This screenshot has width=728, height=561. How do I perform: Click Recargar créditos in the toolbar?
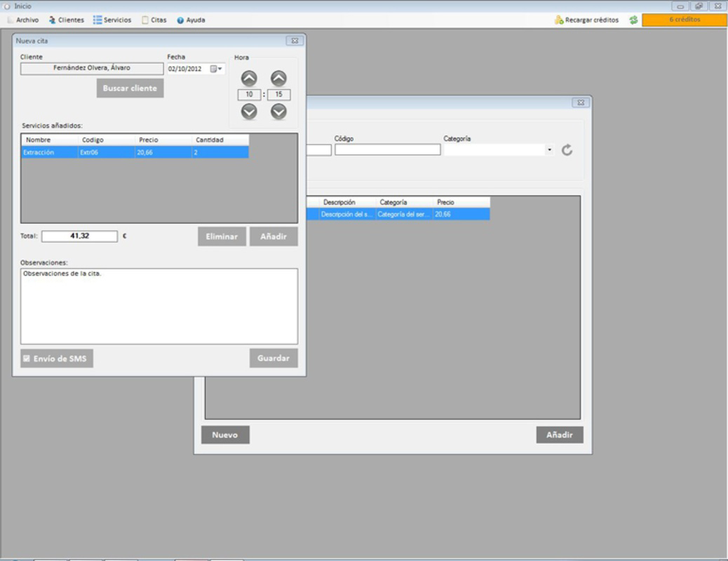coord(587,20)
